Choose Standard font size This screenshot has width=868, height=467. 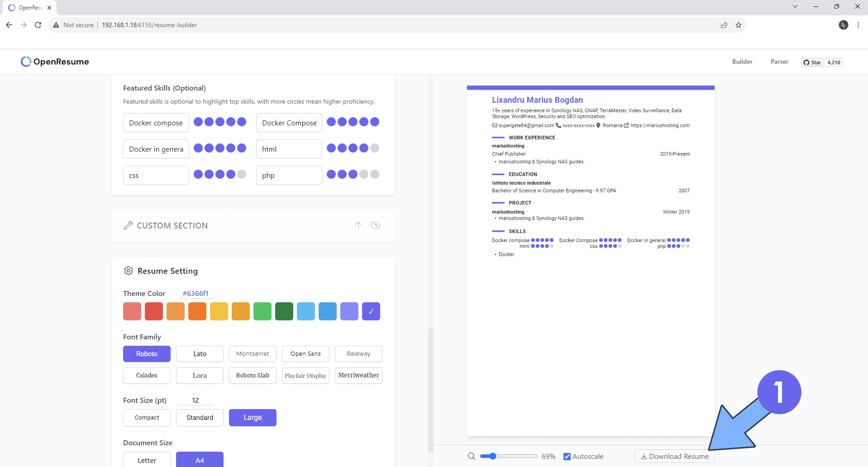pyautogui.click(x=200, y=418)
